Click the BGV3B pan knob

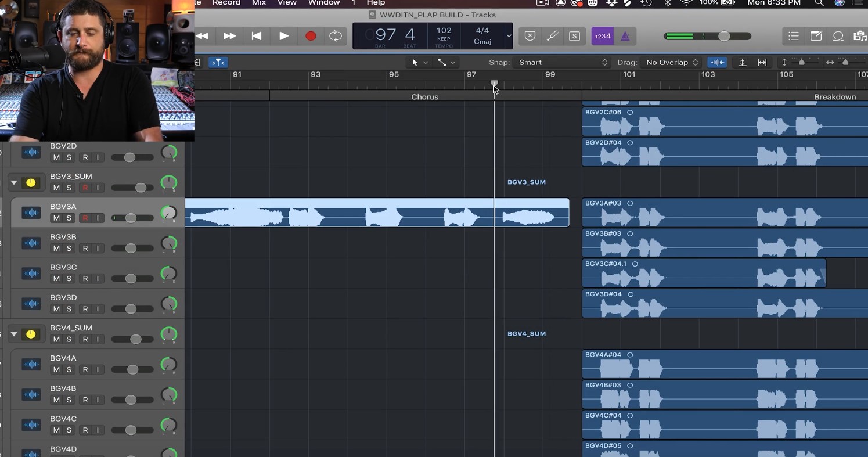click(168, 243)
